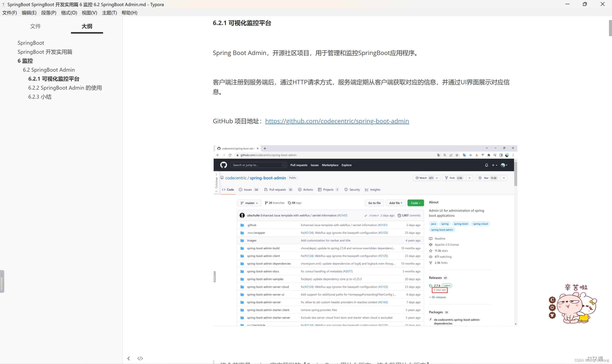The height and width of the screenshot is (364, 612).
Task: Click GitHub logo in embedded screenshot
Action: coord(223,165)
